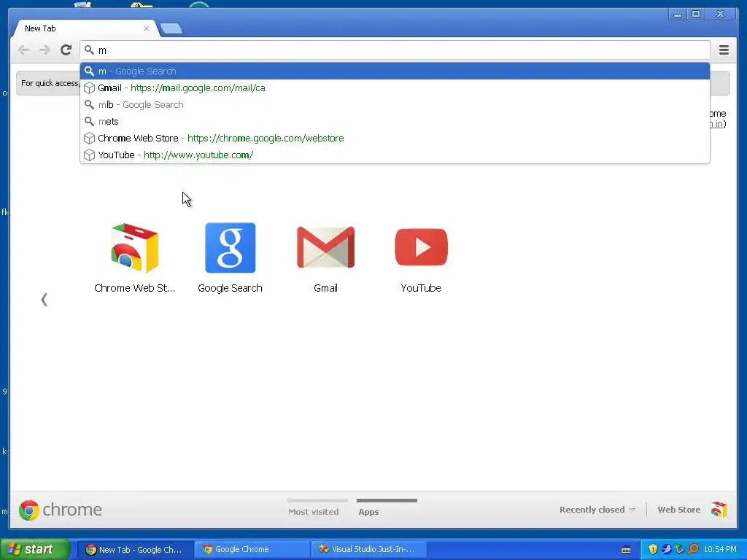Go to previous apps page with left chevron

tap(44, 300)
